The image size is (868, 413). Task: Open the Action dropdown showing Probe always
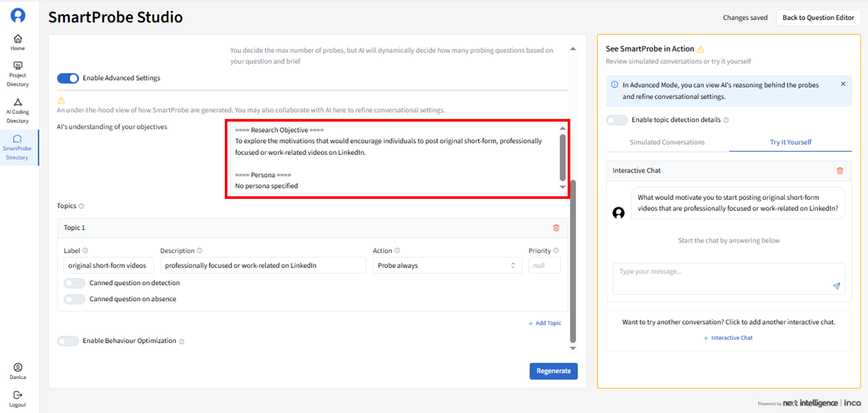[x=447, y=265]
